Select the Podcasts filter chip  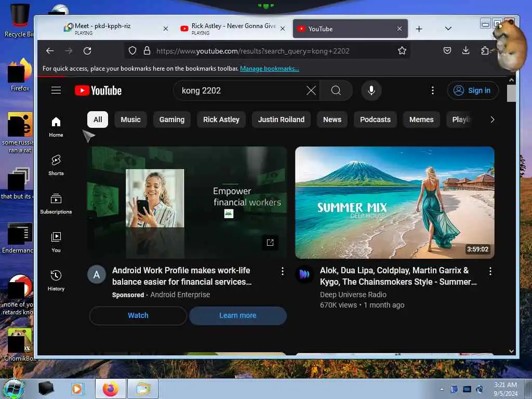pyautogui.click(x=375, y=119)
